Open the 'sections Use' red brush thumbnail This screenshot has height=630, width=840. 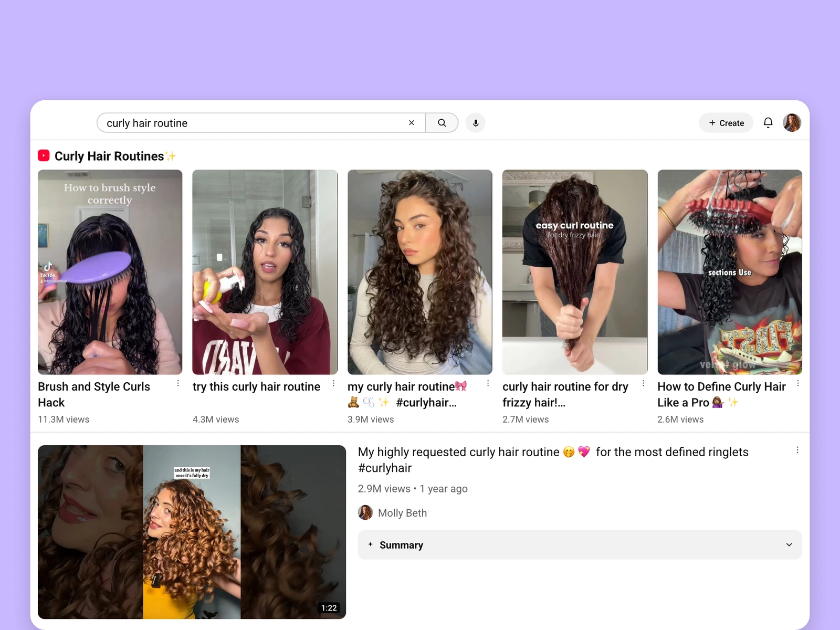pos(730,272)
